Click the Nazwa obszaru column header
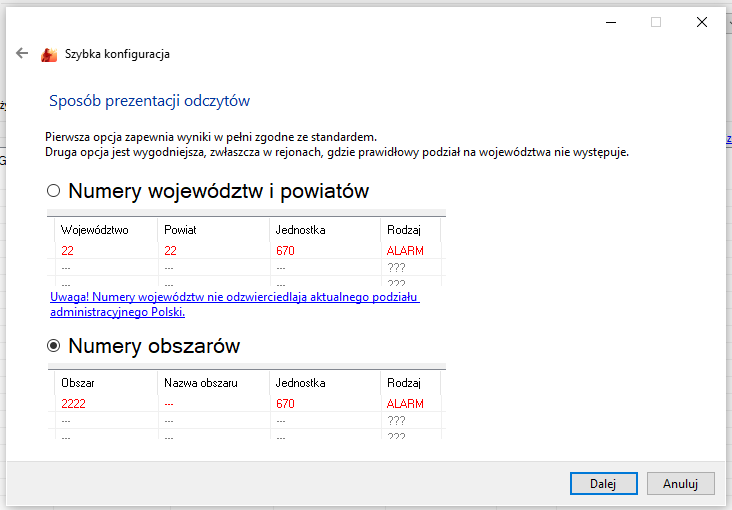This screenshot has width=732, height=510. pyautogui.click(x=200, y=383)
